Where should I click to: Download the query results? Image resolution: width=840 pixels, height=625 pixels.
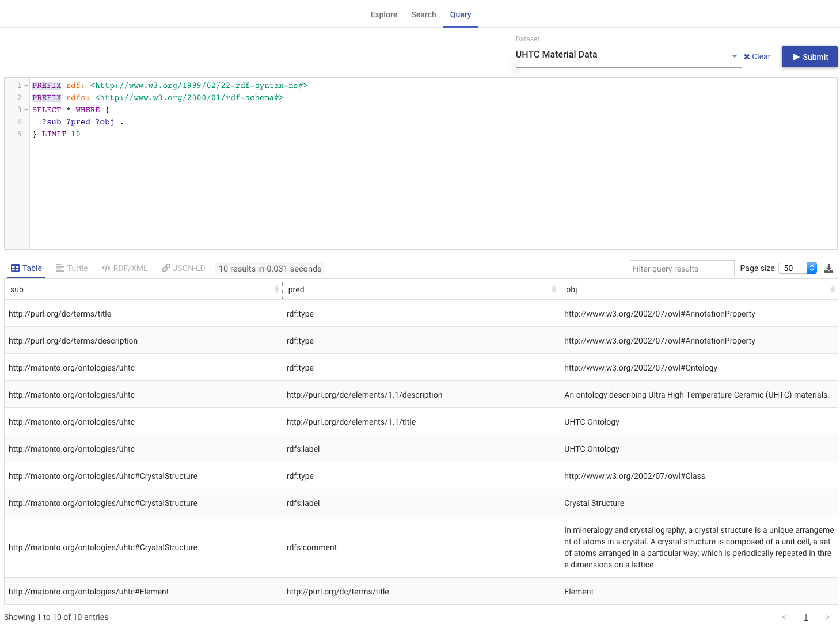click(x=829, y=268)
